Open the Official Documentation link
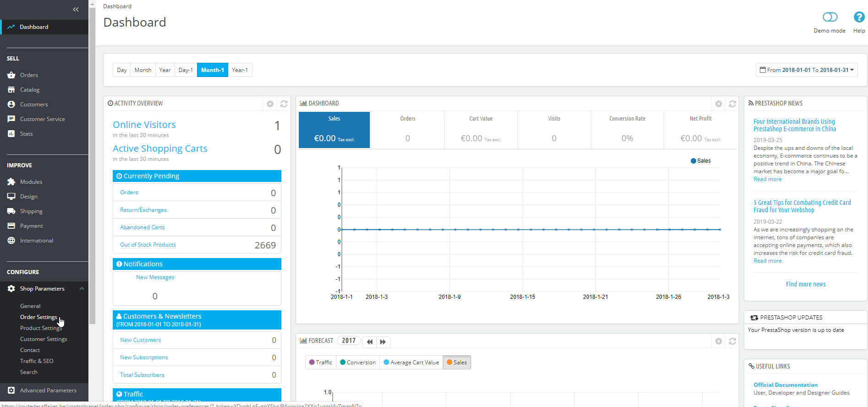Image resolution: width=868 pixels, height=407 pixels. (786, 385)
